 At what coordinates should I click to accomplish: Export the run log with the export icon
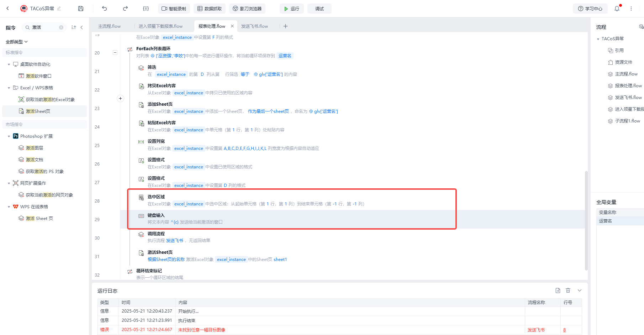(558, 290)
